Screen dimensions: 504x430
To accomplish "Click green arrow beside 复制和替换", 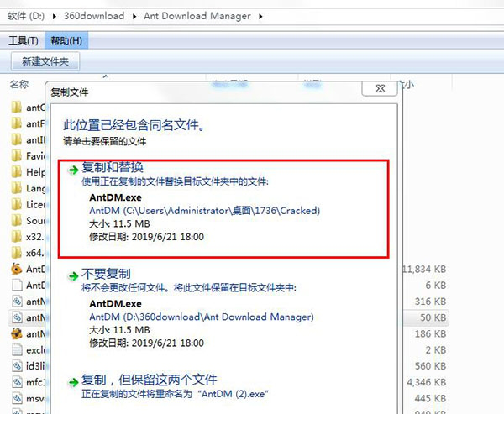I will click(x=73, y=170).
